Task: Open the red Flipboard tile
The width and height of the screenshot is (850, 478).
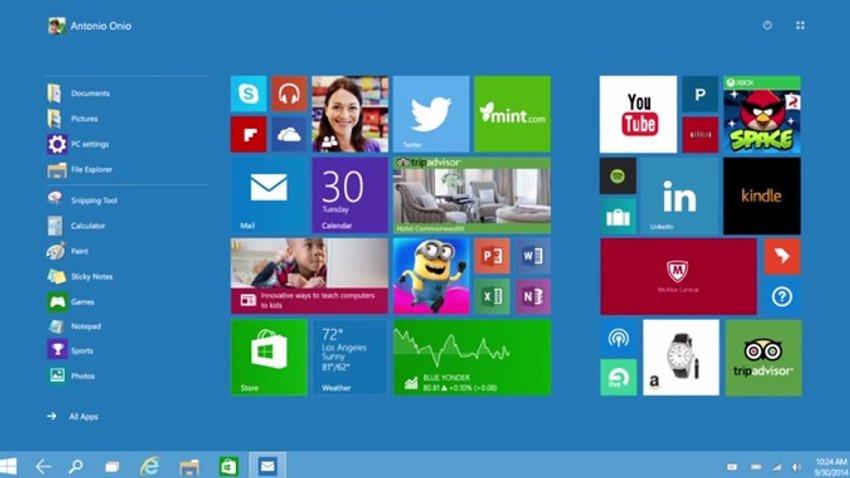Action: point(249,134)
